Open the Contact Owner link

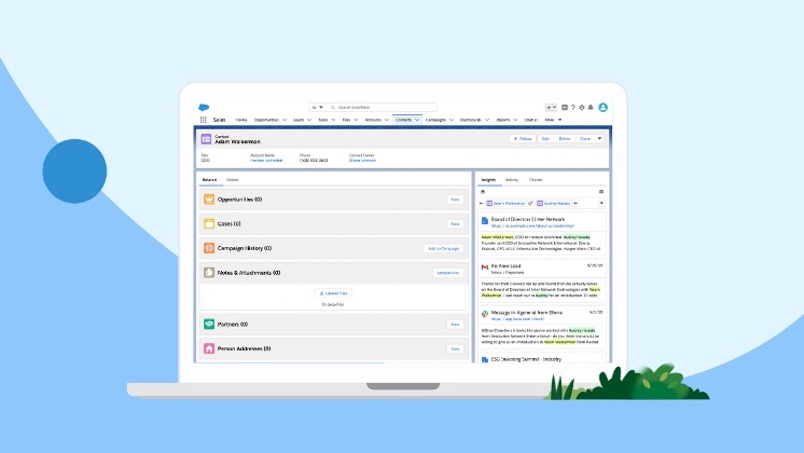[x=363, y=161]
